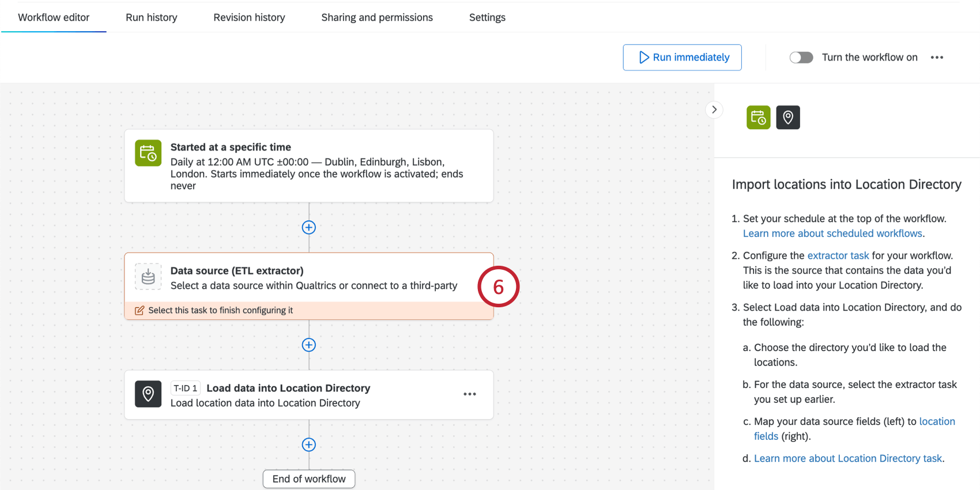This screenshot has width=980, height=490.
Task: Add a task before End of workflow
Action: click(x=309, y=444)
